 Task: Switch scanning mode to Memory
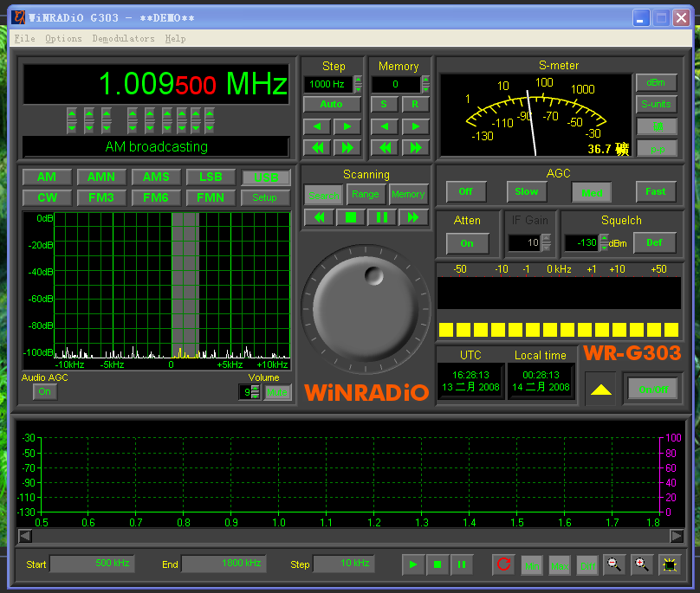(x=408, y=194)
